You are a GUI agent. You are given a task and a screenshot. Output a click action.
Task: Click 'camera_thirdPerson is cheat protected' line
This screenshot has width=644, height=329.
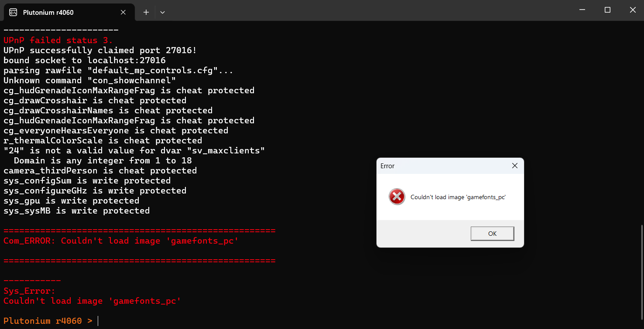point(100,171)
